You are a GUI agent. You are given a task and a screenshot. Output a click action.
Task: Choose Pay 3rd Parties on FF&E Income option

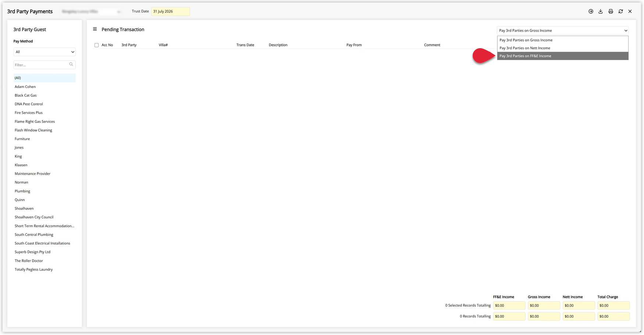[x=562, y=56]
